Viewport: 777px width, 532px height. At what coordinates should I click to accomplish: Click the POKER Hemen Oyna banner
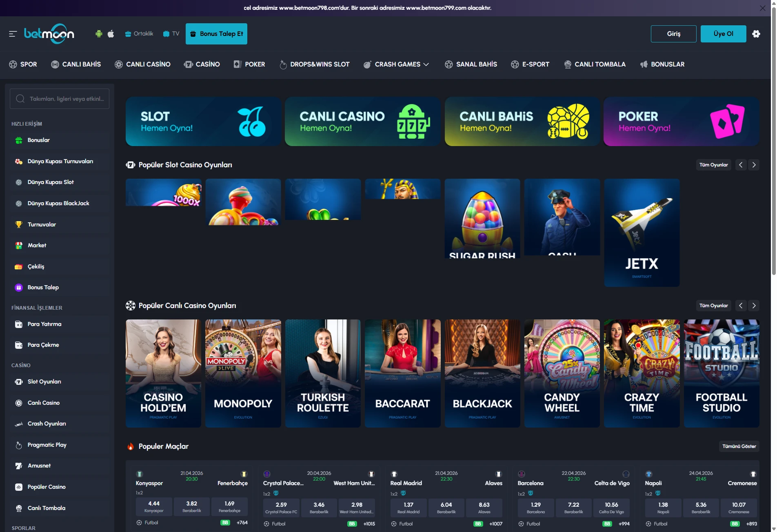pyautogui.click(x=681, y=122)
